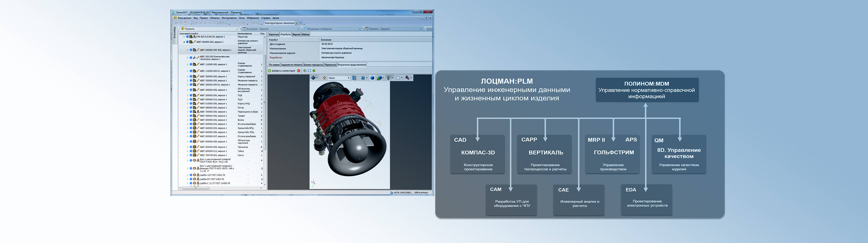868x243 pixels.
Task: Open the Конструкторско-технологи combo box dropdown
Action: tap(297, 23)
